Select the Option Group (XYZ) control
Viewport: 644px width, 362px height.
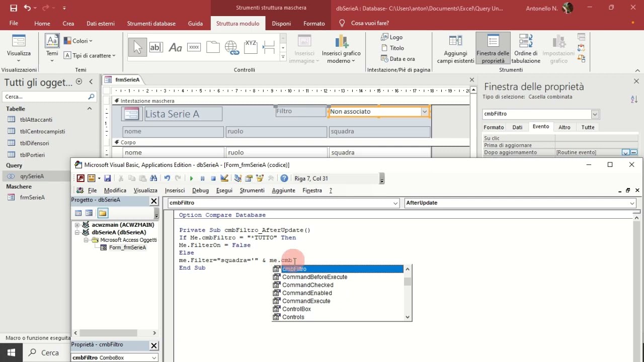pyautogui.click(x=251, y=47)
